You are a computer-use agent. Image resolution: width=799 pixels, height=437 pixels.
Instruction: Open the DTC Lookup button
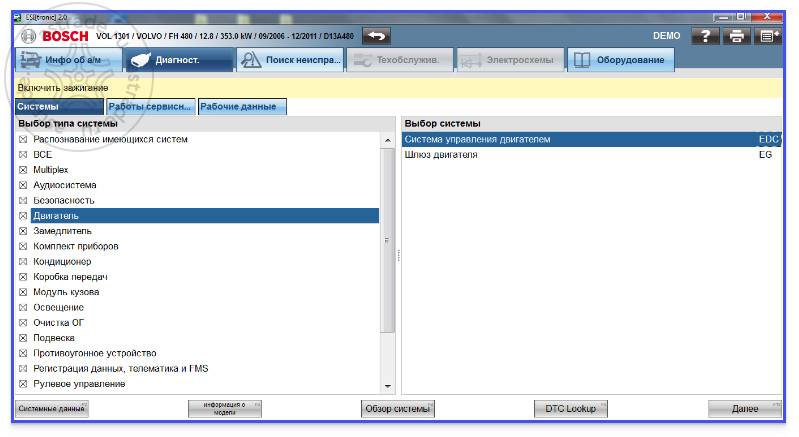[x=571, y=408]
